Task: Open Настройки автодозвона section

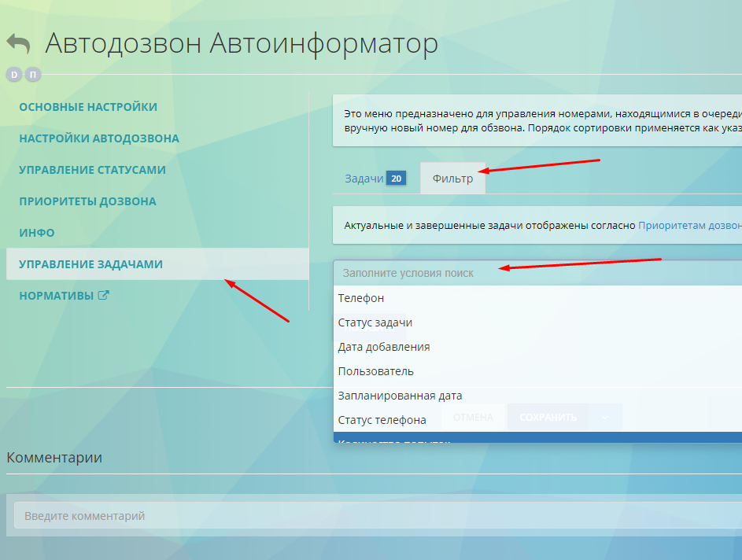Action: click(x=98, y=138)
